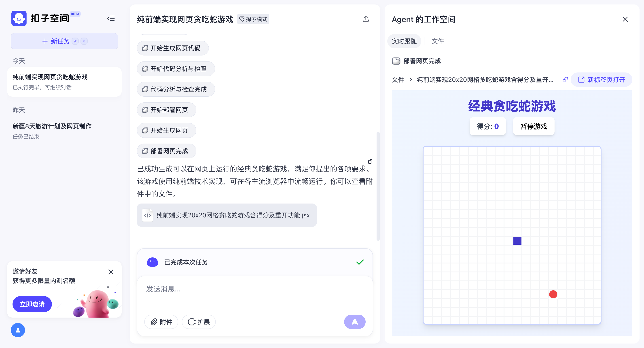
Task: Create a new task with 新任务
Action: coord(64,41)
